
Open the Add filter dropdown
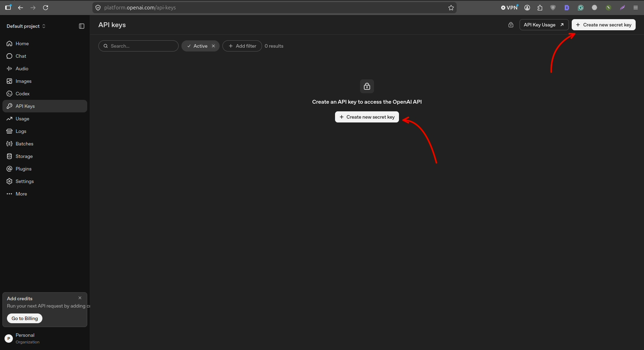coord(242,46)
